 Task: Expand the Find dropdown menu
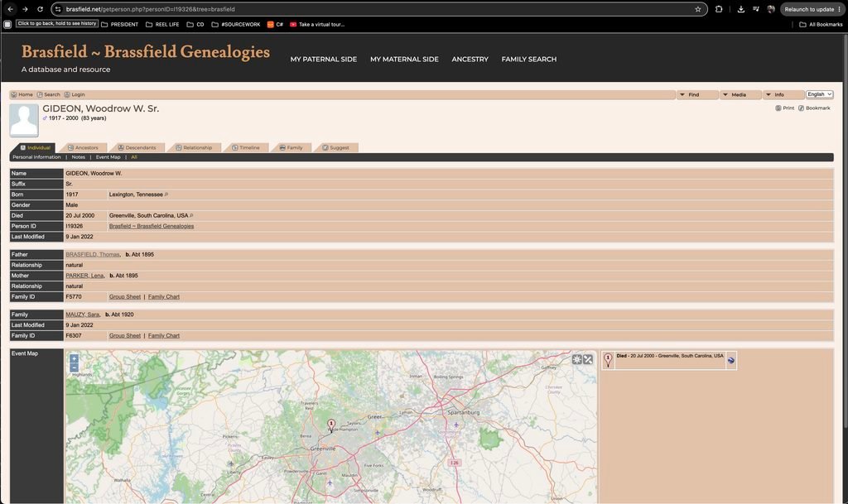[697, 94]
